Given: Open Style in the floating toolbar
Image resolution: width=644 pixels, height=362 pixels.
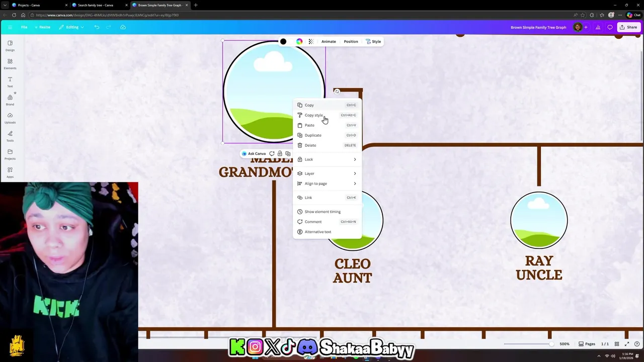Looking at the screenshot, I should [x=373, y=42].
